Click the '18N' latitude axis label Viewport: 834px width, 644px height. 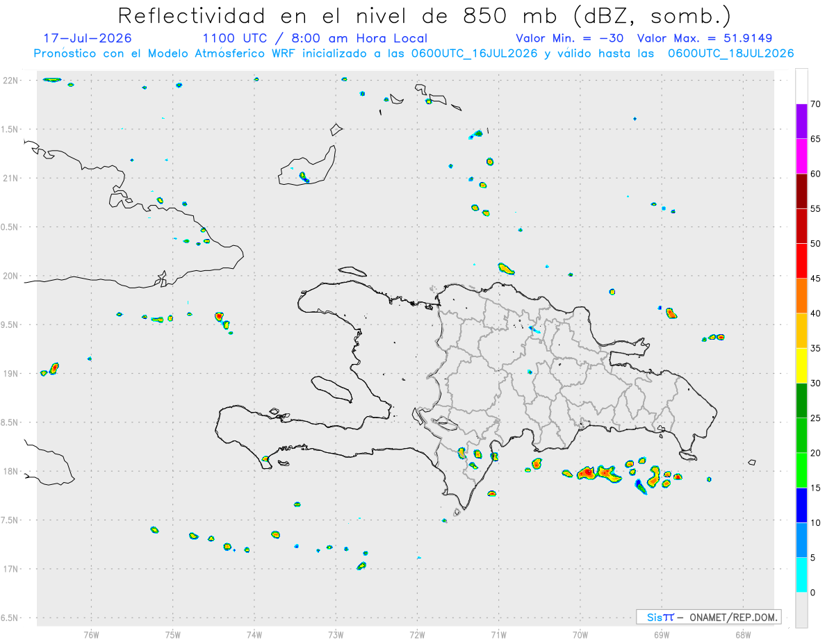(10, 471)
